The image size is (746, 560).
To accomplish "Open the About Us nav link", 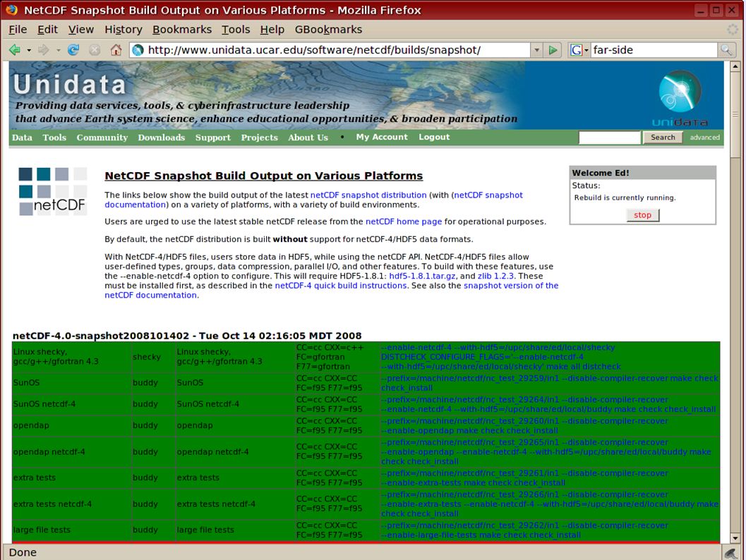I will tap(308, 138).
